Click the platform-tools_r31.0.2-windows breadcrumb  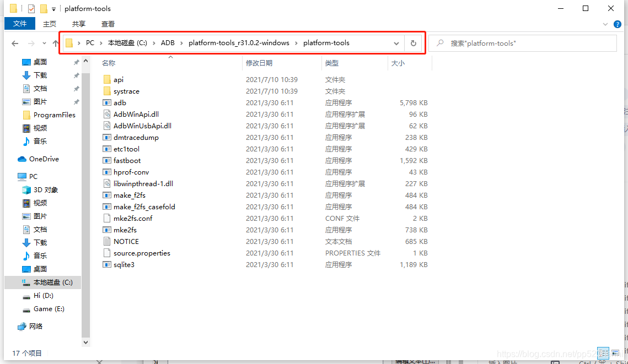tap(239, 43)
